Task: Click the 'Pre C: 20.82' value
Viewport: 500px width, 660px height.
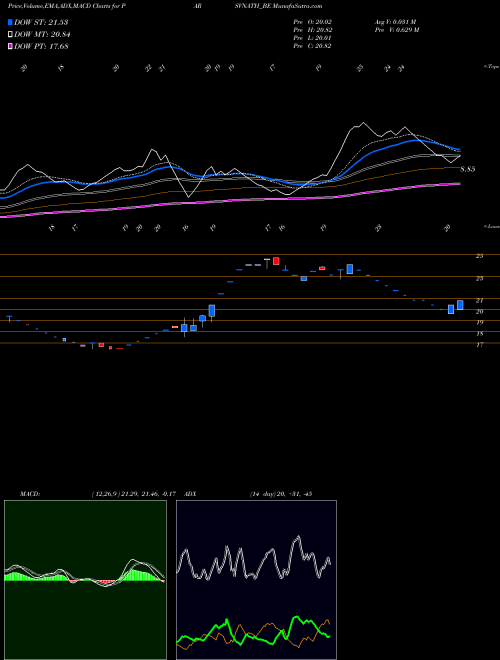Action: tap(312, 46)
